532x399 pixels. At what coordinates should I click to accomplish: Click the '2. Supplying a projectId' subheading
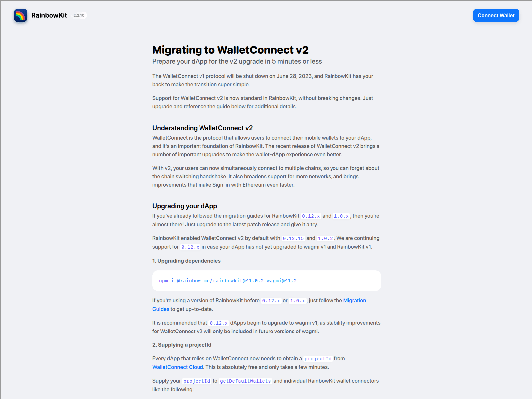[x=182, y=345]
